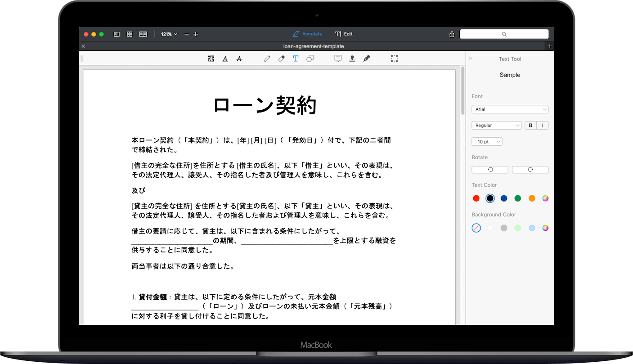Select the text highlight tool

(211, 58)
